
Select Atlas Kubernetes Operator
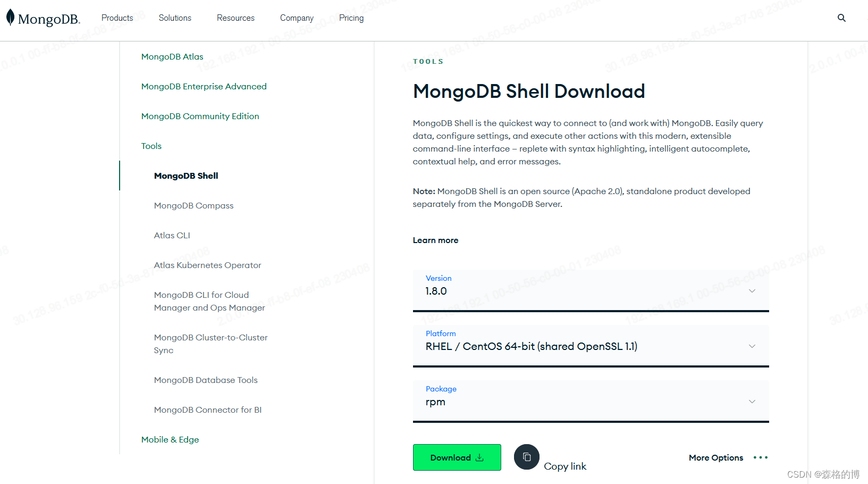(207, 265)
